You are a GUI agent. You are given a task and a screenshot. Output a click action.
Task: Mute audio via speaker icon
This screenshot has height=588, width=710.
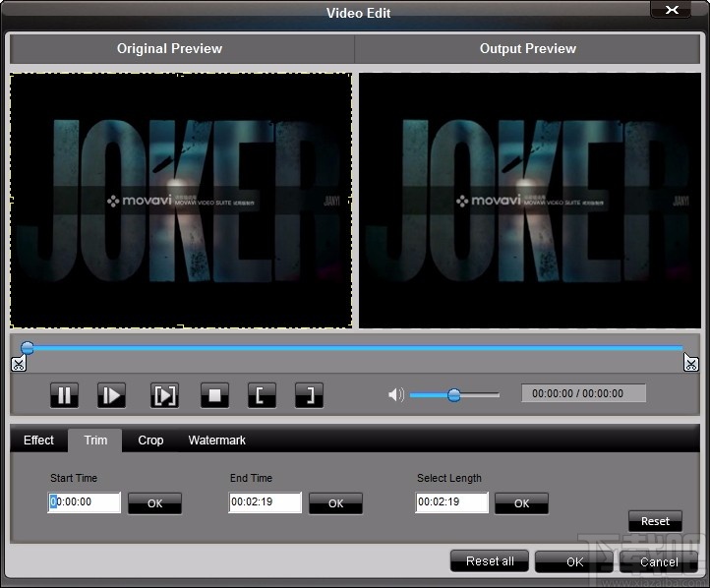tap(395, 394)
